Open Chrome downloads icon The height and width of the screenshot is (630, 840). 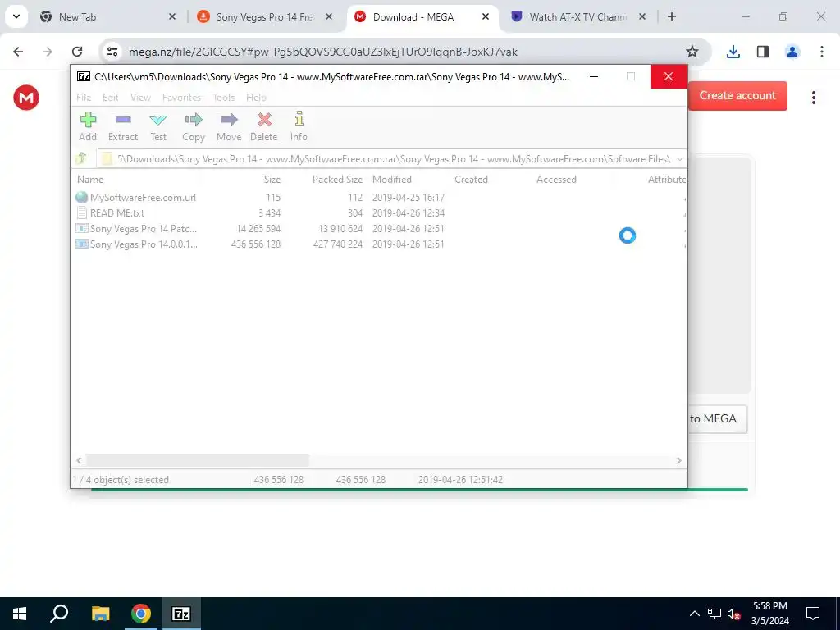point(733,52)
